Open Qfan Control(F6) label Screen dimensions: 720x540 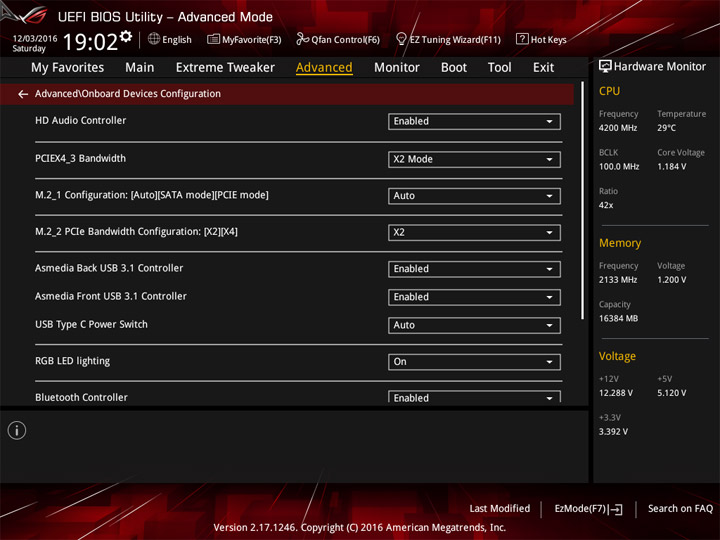(x=346, y=40)
